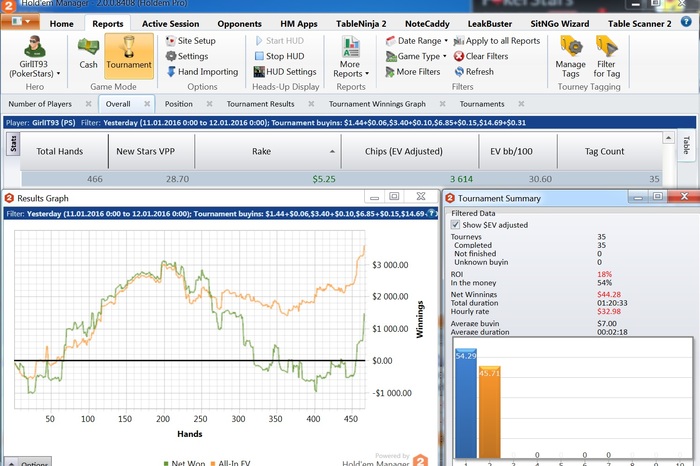
Task: Switch to Tournament Results report tab
Action: (260, 104)
